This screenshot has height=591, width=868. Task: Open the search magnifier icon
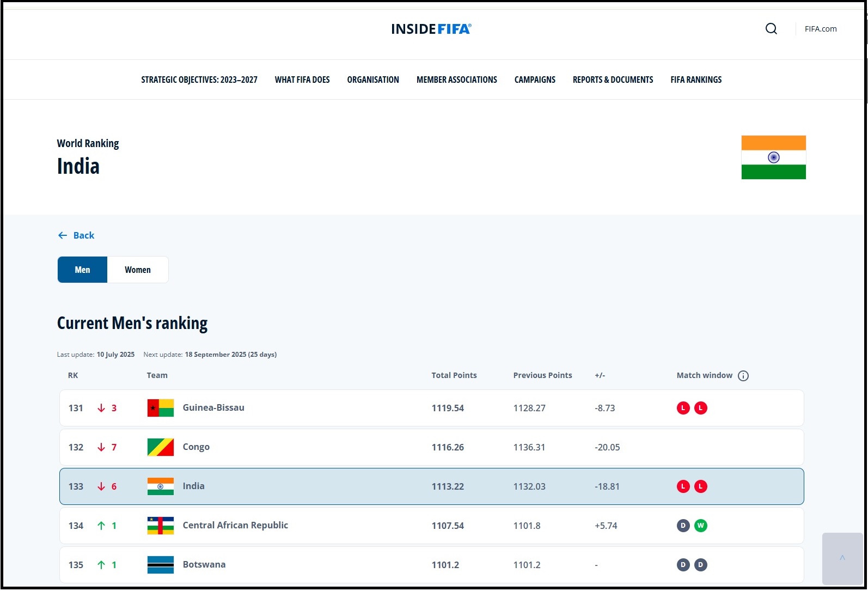[x=771, y=29]
